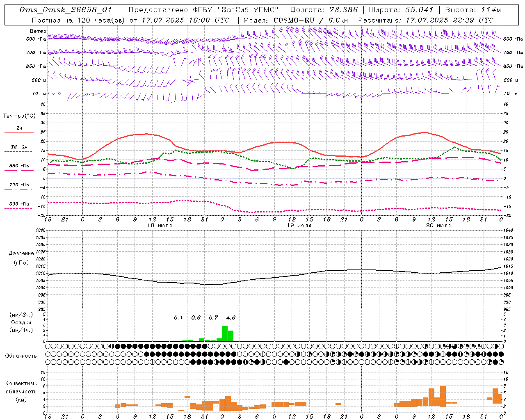Click the precipitation value '0.1'

point(178,317)
